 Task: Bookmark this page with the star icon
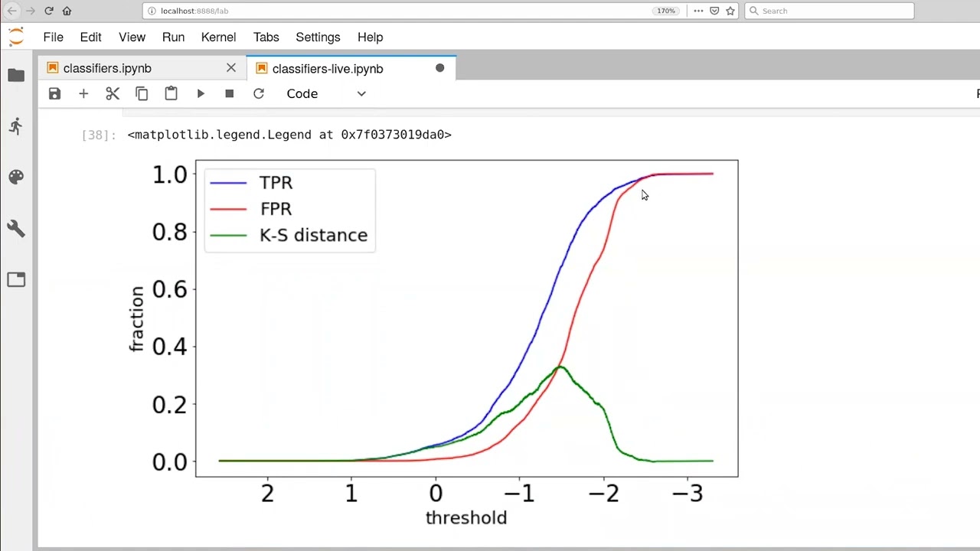(x=730, y=11)
